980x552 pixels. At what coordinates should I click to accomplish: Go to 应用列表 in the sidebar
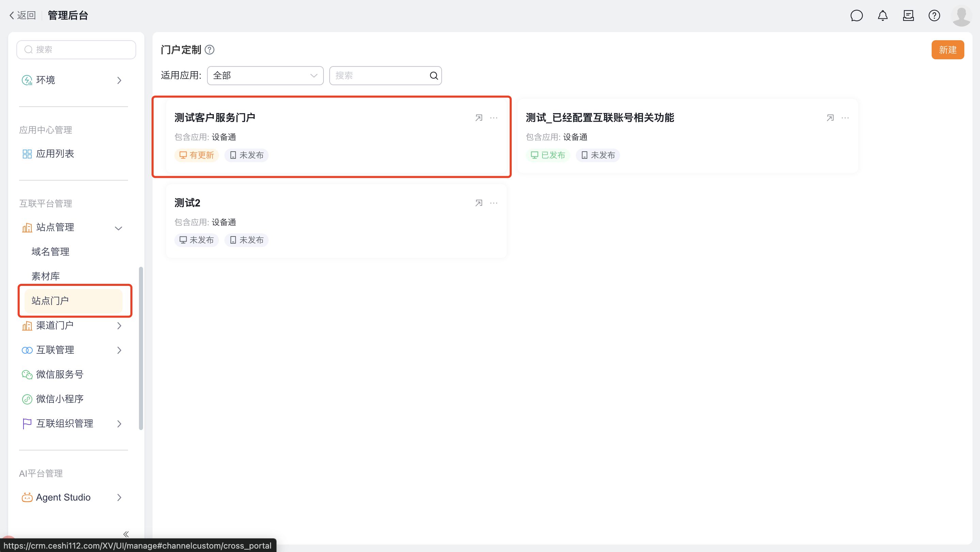click(55, 154)
